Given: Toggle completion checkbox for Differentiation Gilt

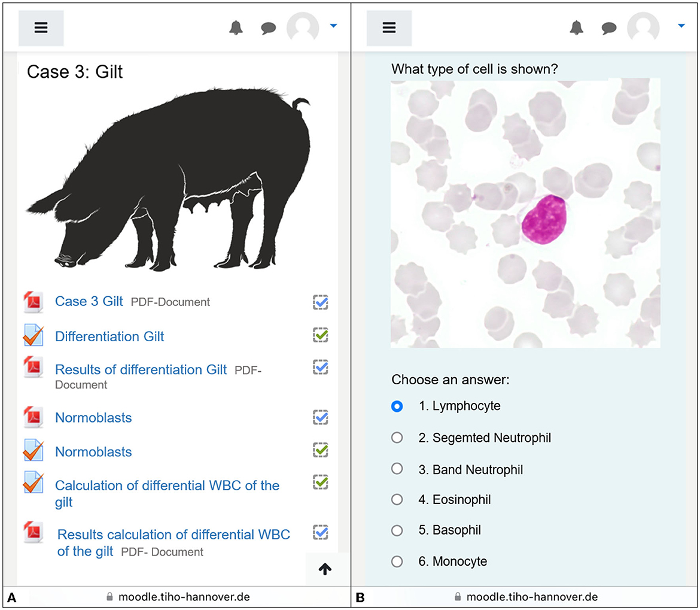Looking at the screenshot, I should [x=321, y=335].
